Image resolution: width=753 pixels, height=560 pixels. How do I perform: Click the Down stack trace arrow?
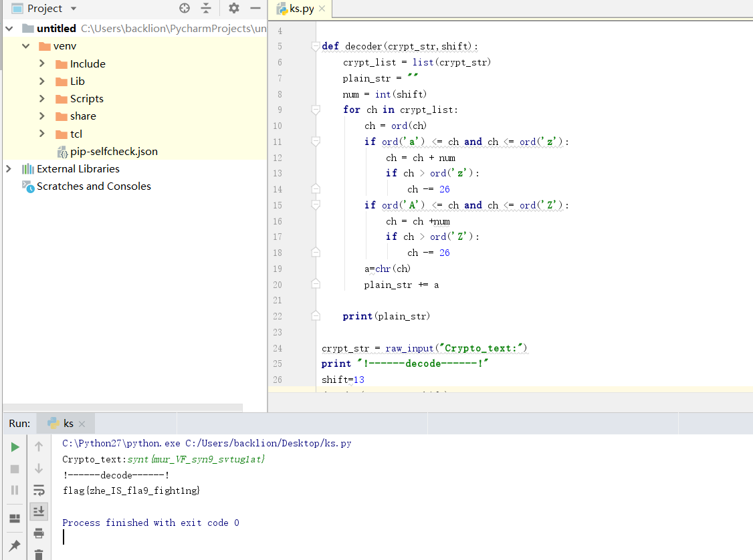click(x=39, y=468)
